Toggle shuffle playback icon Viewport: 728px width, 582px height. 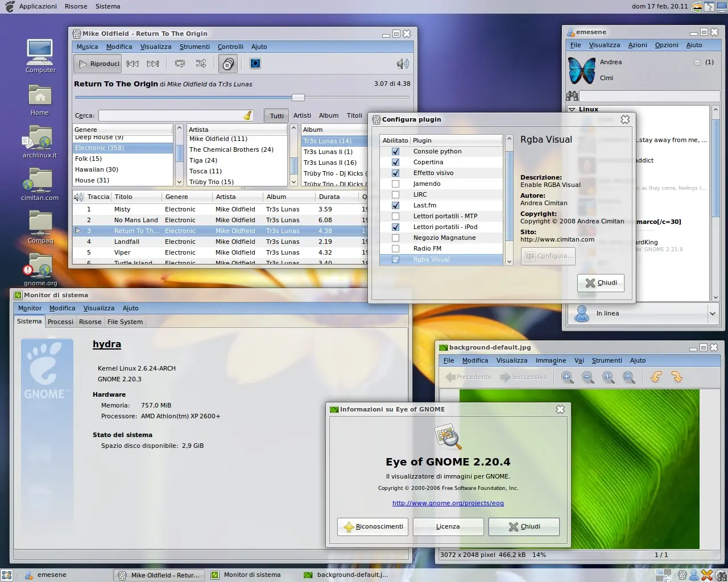(x=201, y=64)
